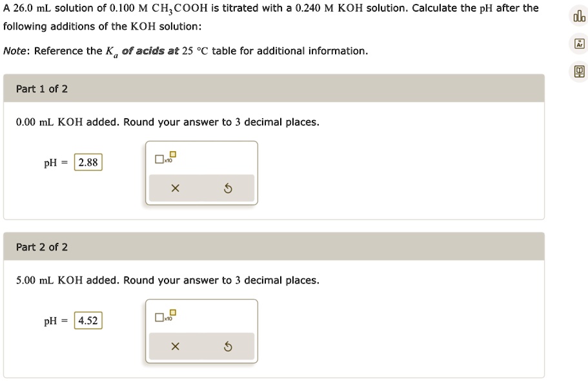Click the pH answer field showing 2.88
The width and height of the screenshot is (588, 381).
pos(87,162)
